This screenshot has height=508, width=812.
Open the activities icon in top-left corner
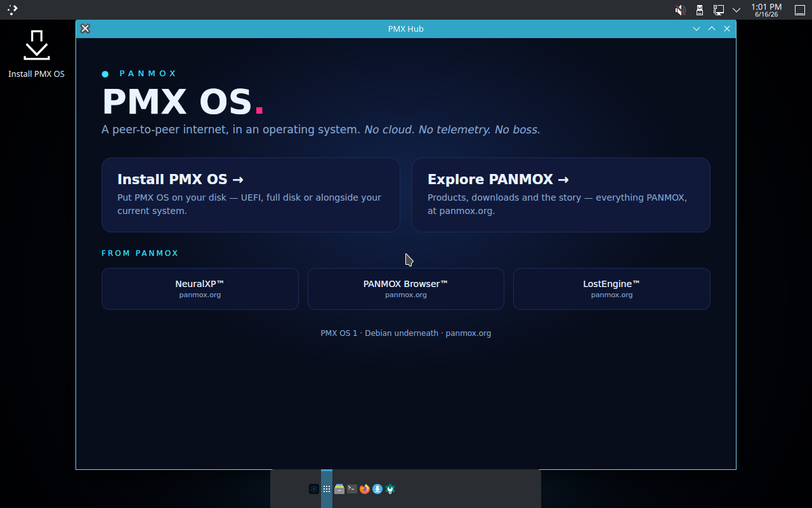[13, 10]
